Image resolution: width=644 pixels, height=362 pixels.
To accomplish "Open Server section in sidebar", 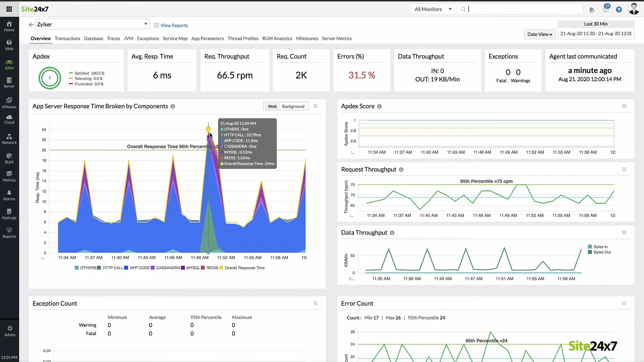I will point(9,83).
